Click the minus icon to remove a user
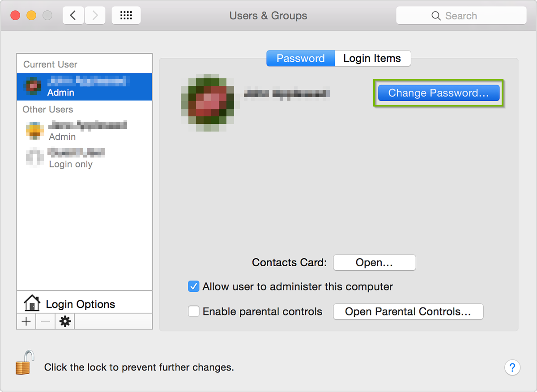 45,321
